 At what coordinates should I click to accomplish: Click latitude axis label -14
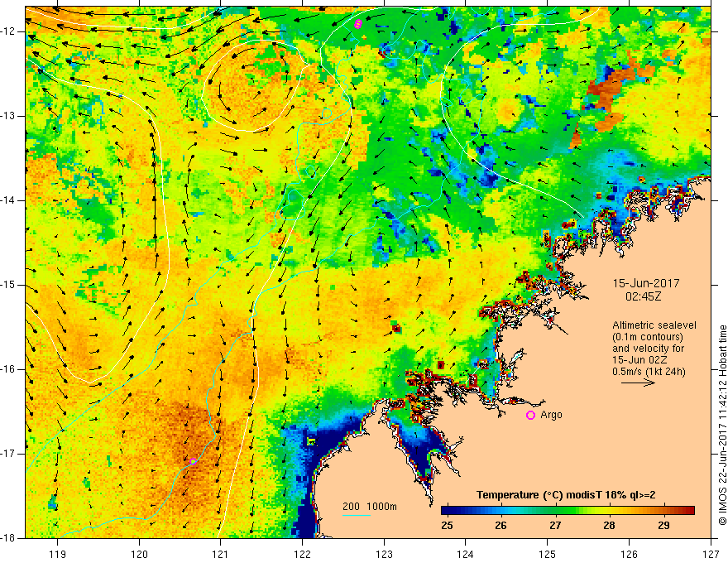pos(8,200)
